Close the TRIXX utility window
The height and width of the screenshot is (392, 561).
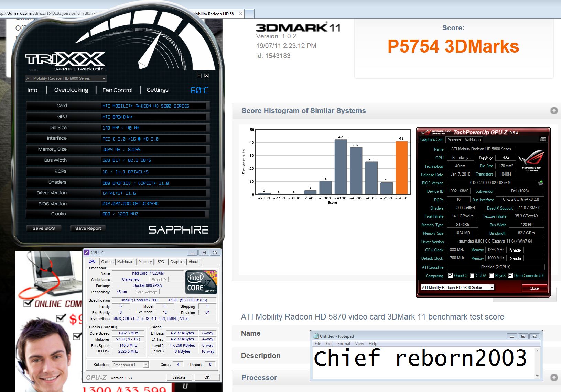click(x=206, y=76)
